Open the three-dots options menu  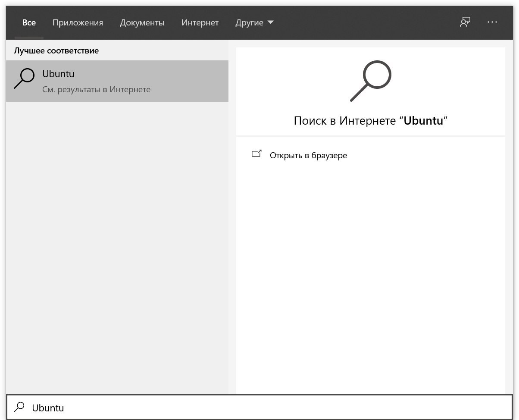[492, 22]
